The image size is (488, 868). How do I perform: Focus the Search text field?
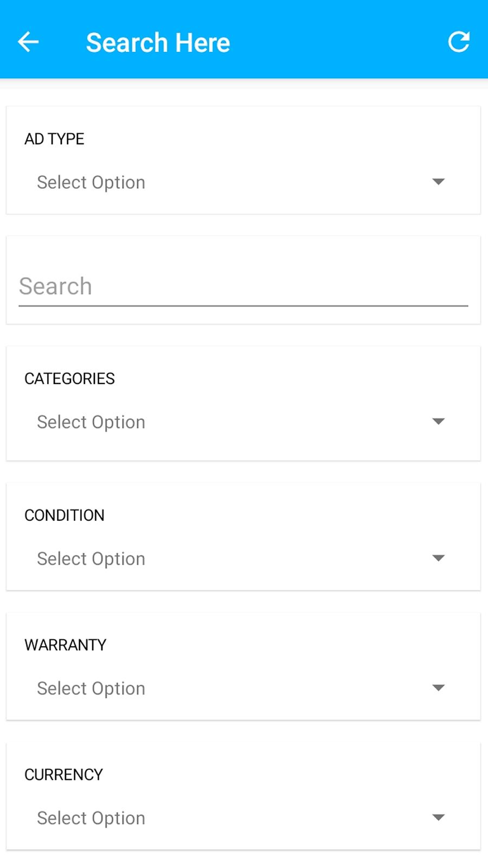coord(243,286)
